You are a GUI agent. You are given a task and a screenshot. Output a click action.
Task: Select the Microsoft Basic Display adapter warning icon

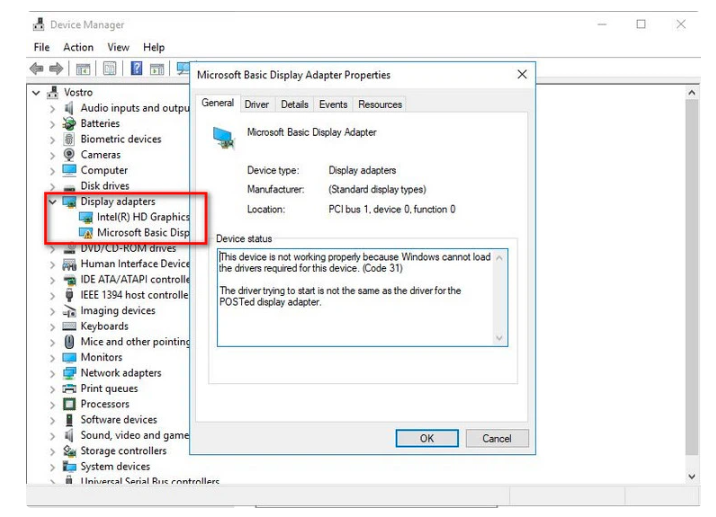coord(86,233)
